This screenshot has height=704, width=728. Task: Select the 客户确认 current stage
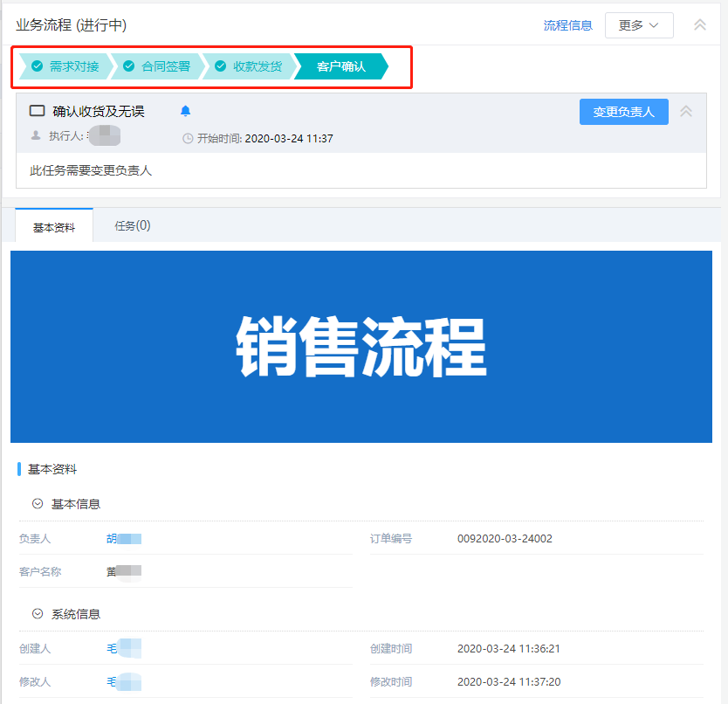pos(340,66)
